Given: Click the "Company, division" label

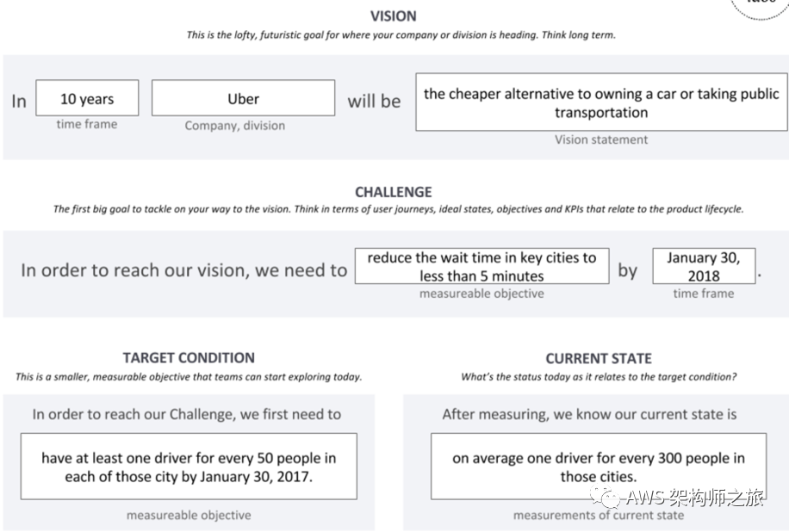Looking at the screenshot, I should pyautogui.click(x=234, y=126).
